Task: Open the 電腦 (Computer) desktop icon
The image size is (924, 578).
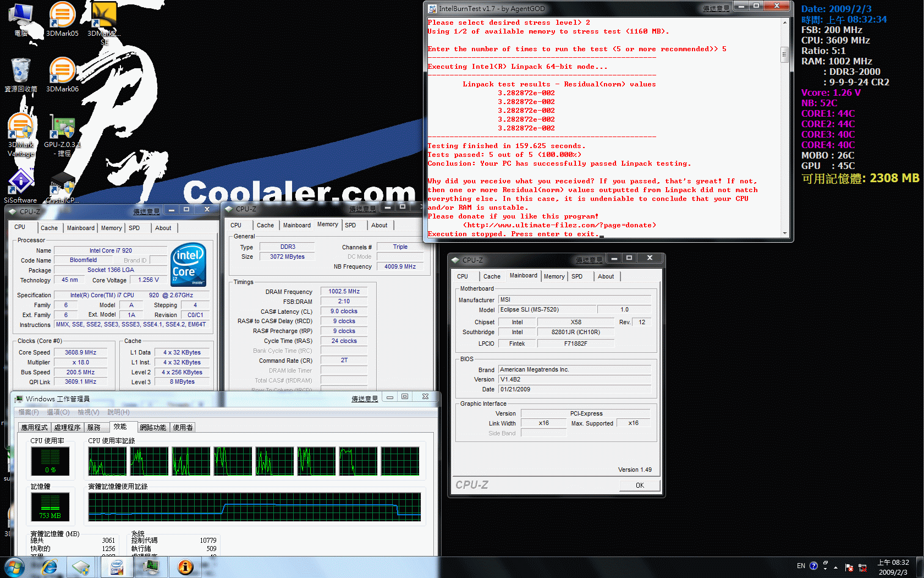Action: coord(21,19)
